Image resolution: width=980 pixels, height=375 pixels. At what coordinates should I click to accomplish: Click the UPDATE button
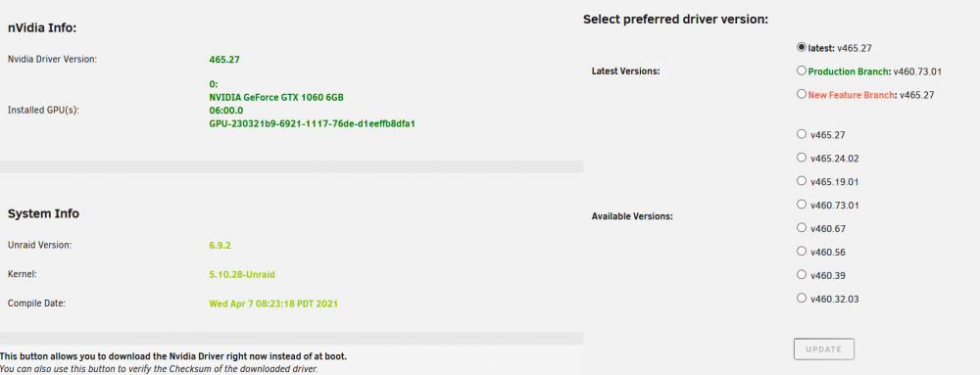tap(824, 350)
